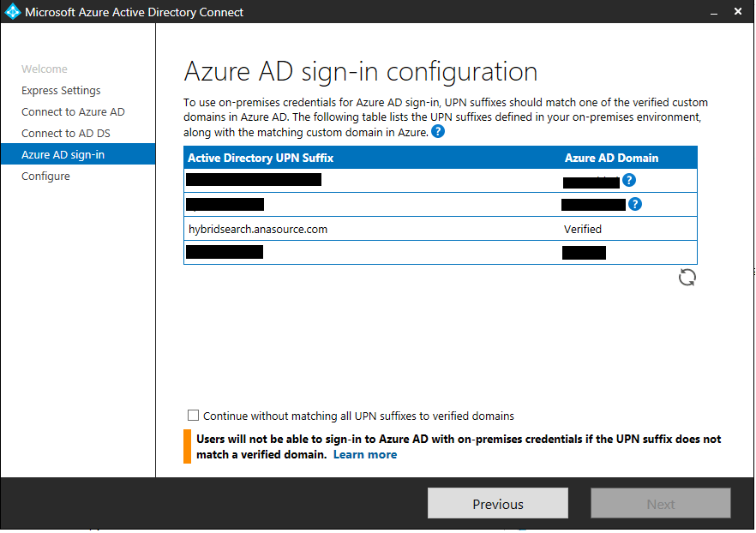Click the Welcome step in the sidebar
Screen dimensions: 756x533
click(45, 69)
